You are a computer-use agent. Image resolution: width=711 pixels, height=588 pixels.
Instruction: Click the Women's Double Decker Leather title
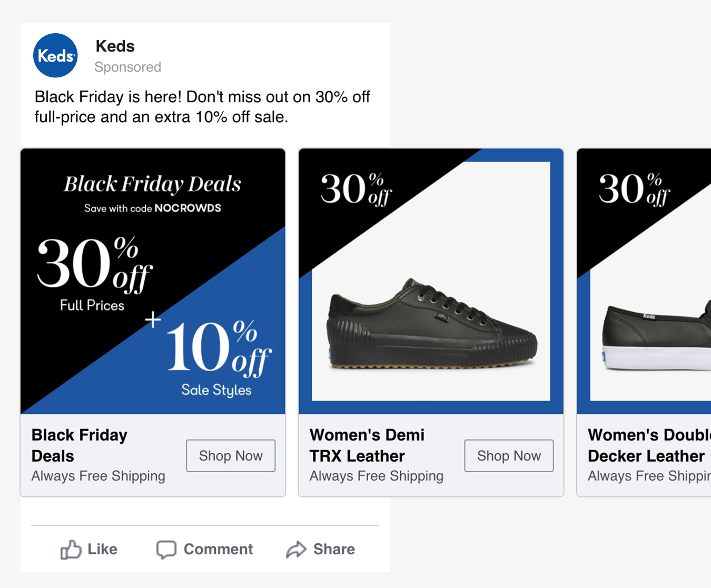pyautogui.click(x=648, y=445)
